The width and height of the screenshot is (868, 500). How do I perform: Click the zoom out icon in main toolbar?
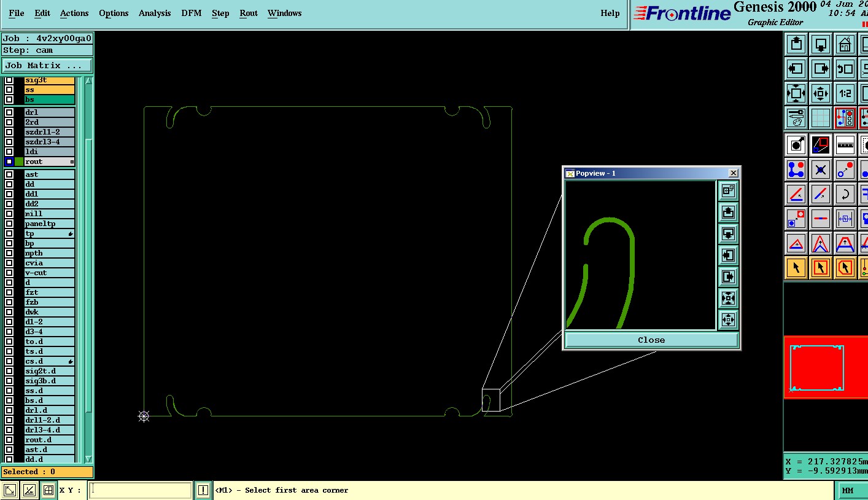coord(821,93)
